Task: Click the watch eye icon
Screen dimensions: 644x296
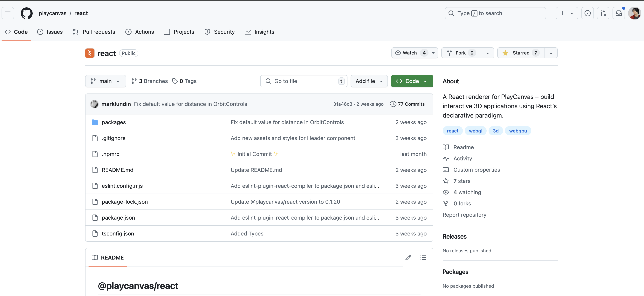Action: tap(398, 53)
